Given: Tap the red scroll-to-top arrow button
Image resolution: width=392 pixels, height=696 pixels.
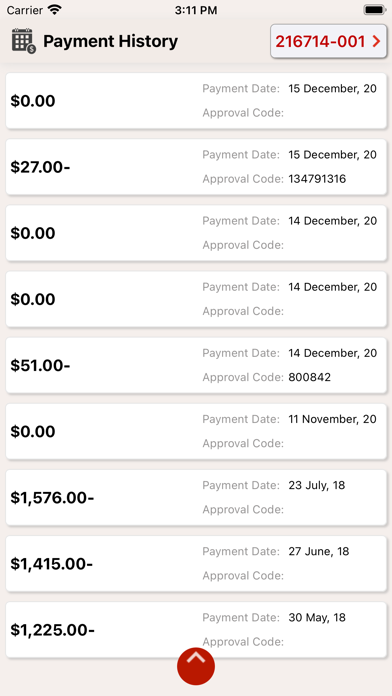Looking at the screenshot, I should click(x=196, y=666).
